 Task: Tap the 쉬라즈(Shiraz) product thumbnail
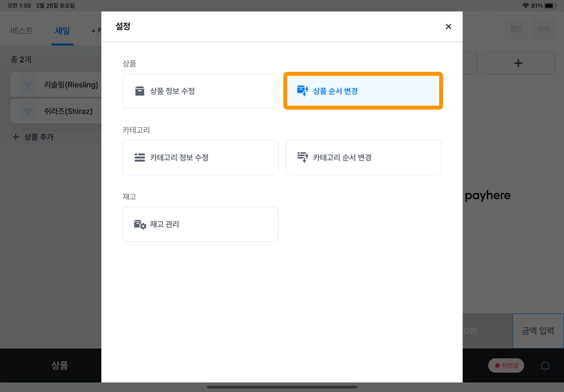pos(27,111)
